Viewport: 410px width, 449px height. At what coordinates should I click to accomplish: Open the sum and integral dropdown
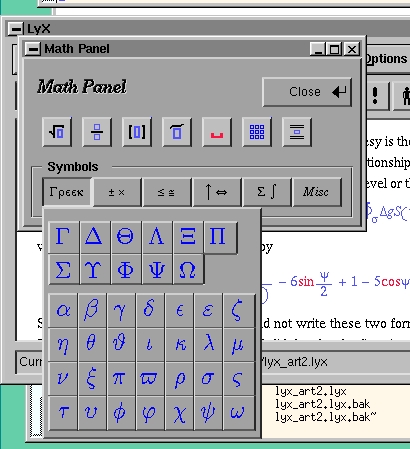pos(266,192)
